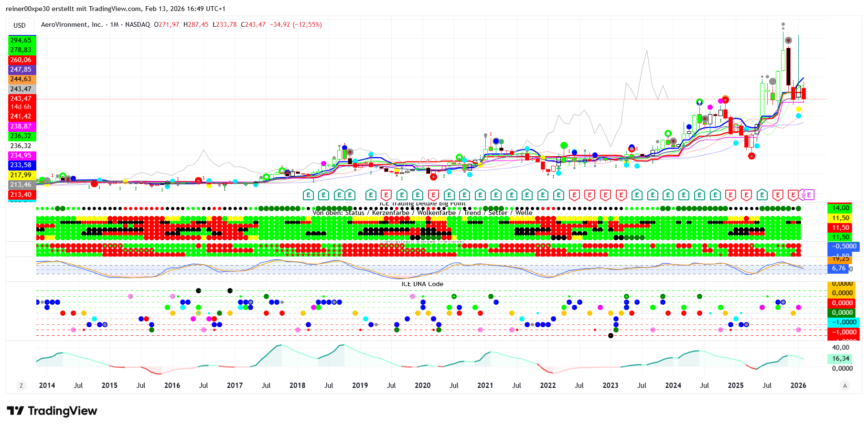The height and width of the screenshot is (428, 868).
Task: Click the purple 247,85 price tag
Action: tap(21, 70)
